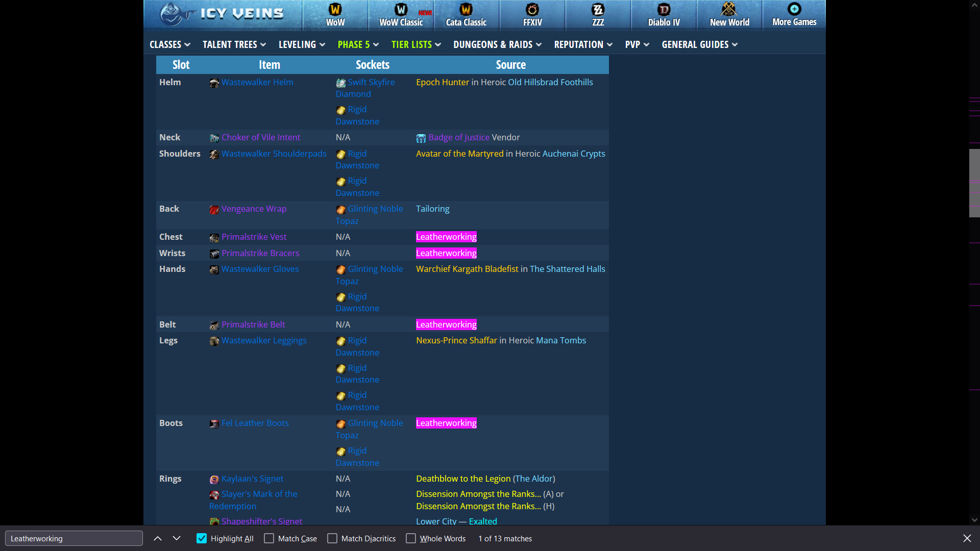
Task: Open the Cata Classic game tab
Action: pos(466,15)
